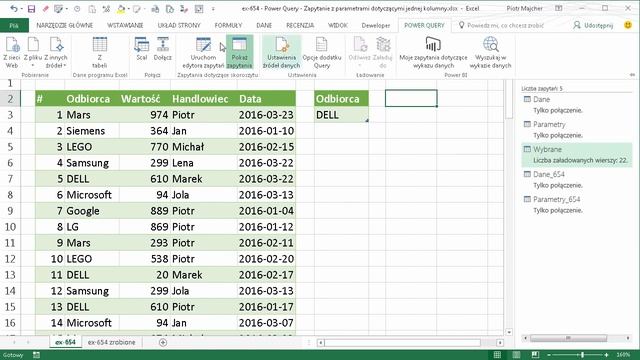
Task: Switch to Page Break Preview in status bar
Action: tap(535, 355)
